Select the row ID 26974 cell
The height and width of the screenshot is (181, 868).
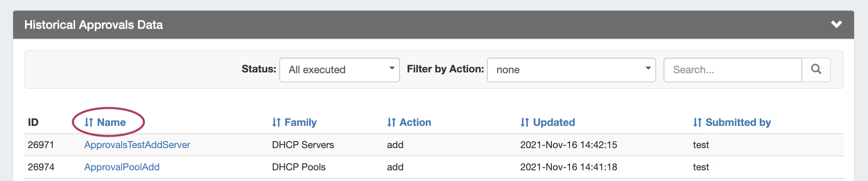point(41,167)
